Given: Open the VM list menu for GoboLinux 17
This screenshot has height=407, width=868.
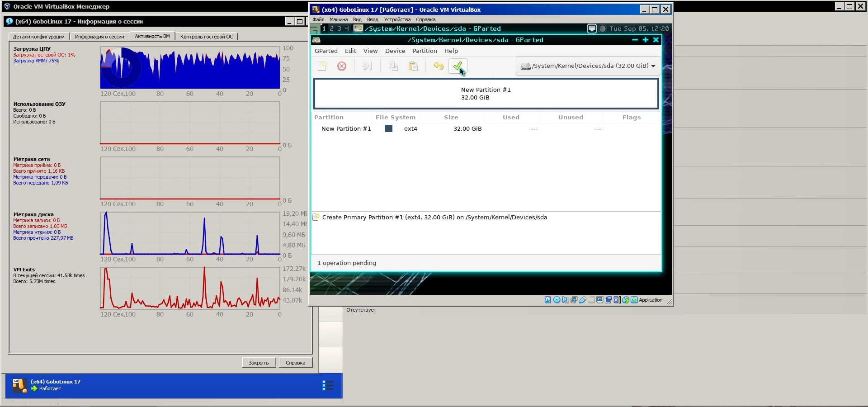Looking at the screenshot, I should coord(328,385).
